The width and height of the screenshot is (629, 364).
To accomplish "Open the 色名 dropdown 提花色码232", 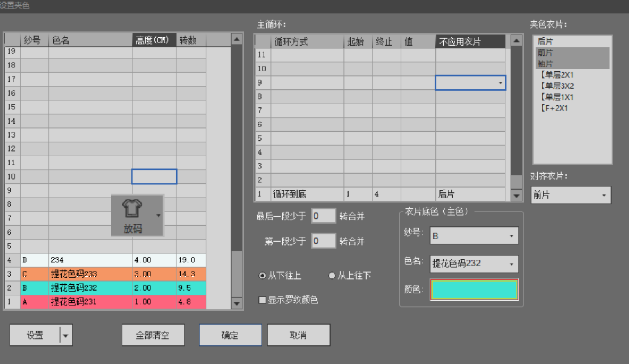I will tap(511, 264).
